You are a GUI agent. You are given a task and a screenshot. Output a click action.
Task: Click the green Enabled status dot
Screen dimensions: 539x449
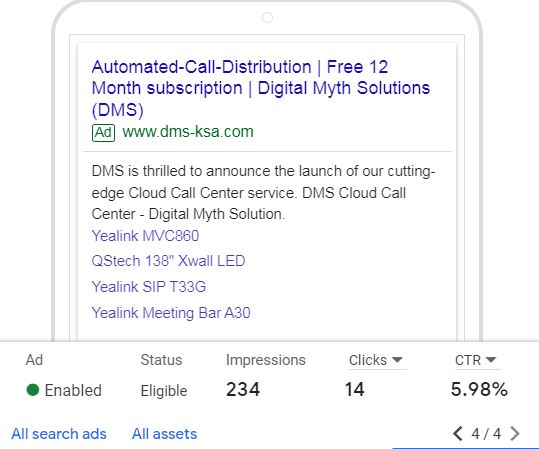coord(33,390)
